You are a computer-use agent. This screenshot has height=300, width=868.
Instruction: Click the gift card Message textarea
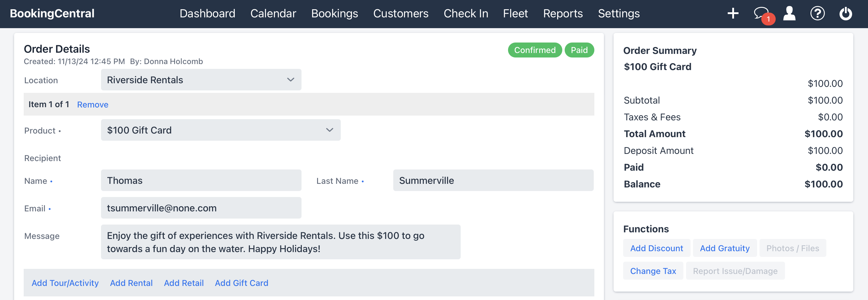pos(281,242)
